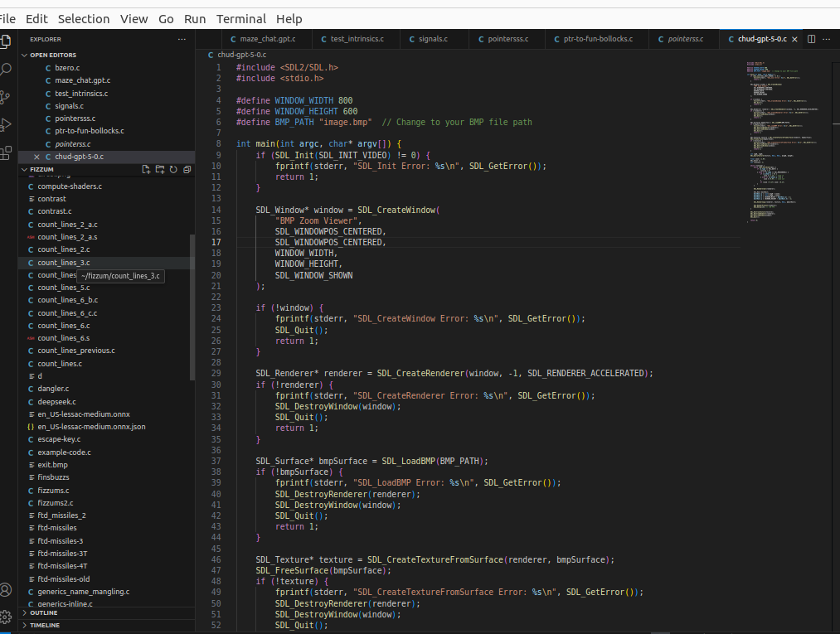The width and height of the screenshot is (840, 634).
Task: Open the editor more actions ellipsis
Action: (827, 39)
